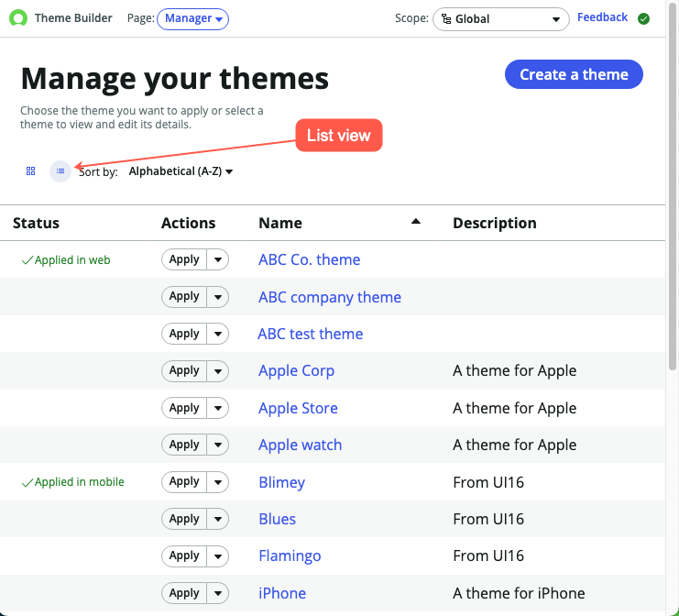Expand Apply options for Blues
This screenshot has width=679, height=616.
[x=218, y=519]
